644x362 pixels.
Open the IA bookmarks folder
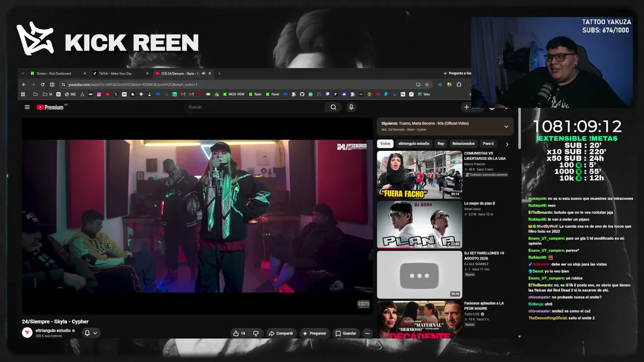tap(48, 94)
